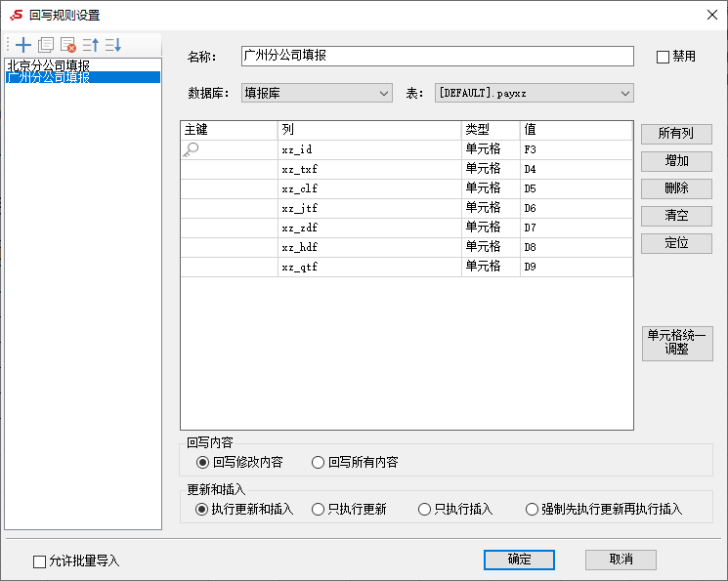
Task: Select 回写所有内容 radio option
Action: [318, 462]
